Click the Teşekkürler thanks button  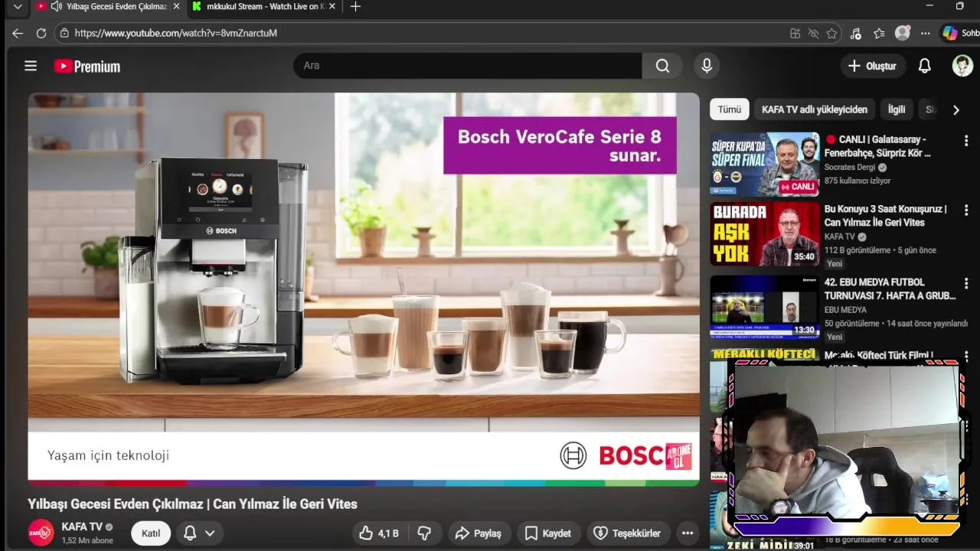click(628, 533)
